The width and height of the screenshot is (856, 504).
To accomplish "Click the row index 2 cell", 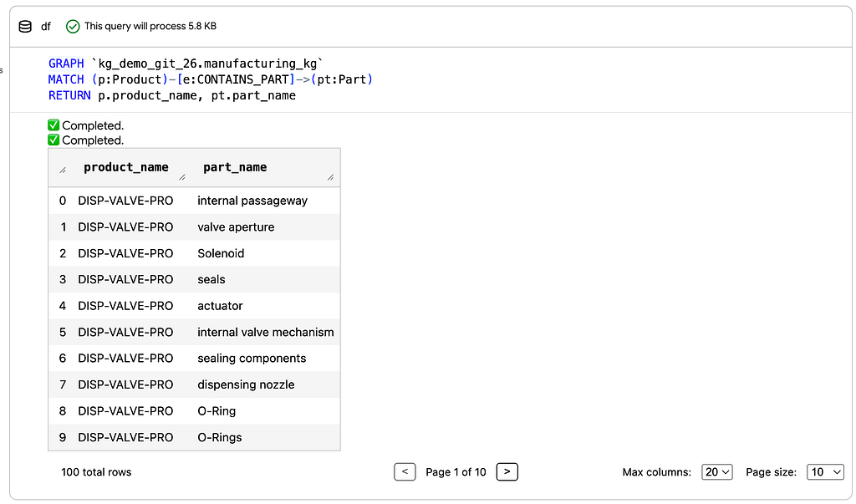I will click(63, 253).
